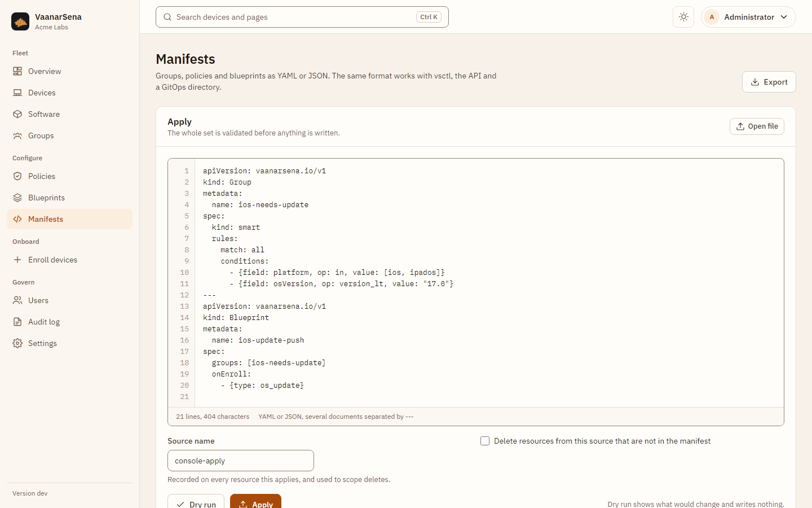Click the 'name: ios-needs-update' line
Viewport: 812px width, 508px height.
260,204
